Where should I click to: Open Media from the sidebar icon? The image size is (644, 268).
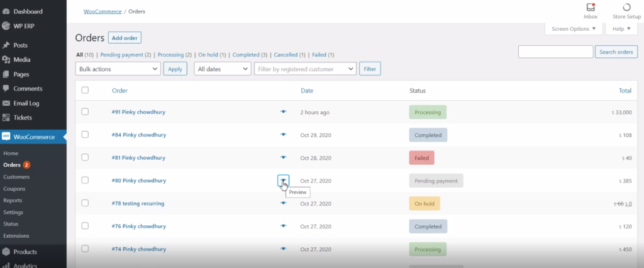point(6,60)
